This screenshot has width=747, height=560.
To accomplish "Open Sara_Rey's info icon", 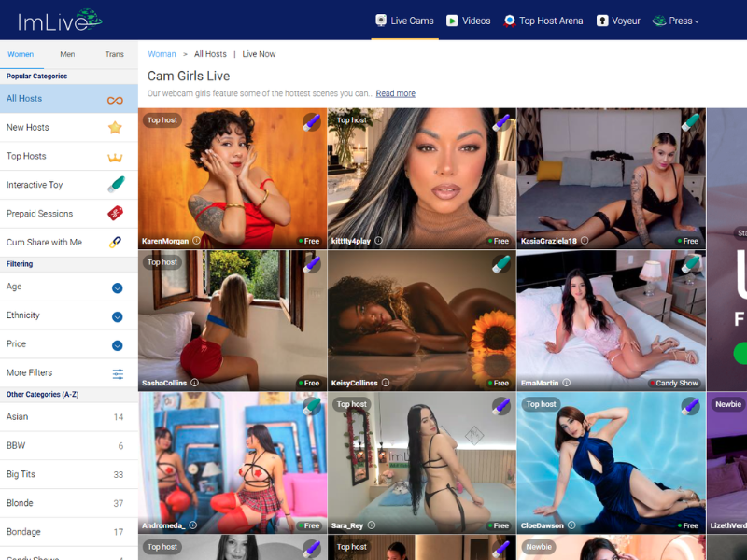I will (x=371, y=525).
